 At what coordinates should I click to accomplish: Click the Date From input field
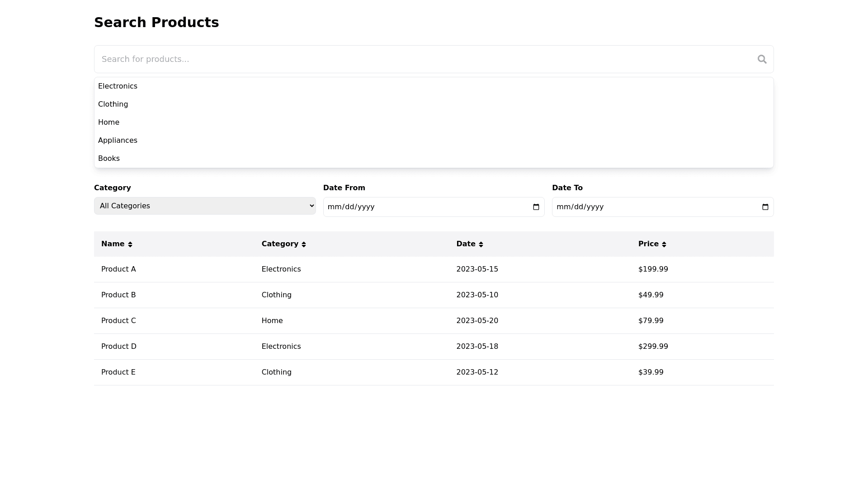425,207
